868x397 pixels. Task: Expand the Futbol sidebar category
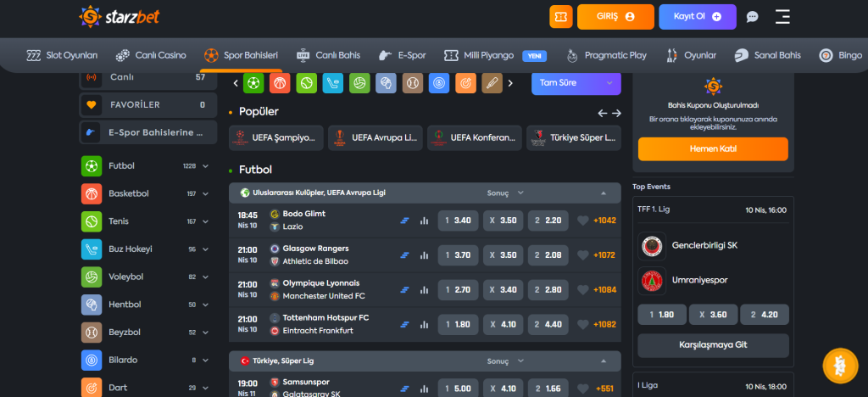click(205, 166)
